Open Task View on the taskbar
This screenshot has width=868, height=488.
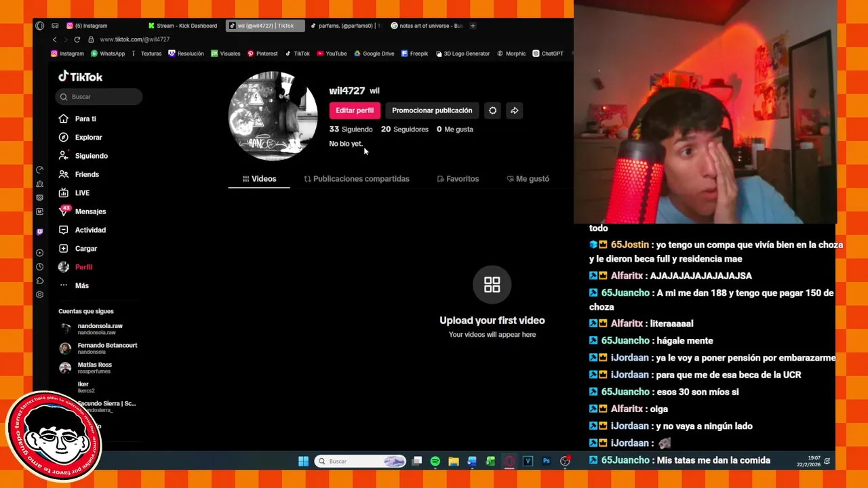[417, 462]
